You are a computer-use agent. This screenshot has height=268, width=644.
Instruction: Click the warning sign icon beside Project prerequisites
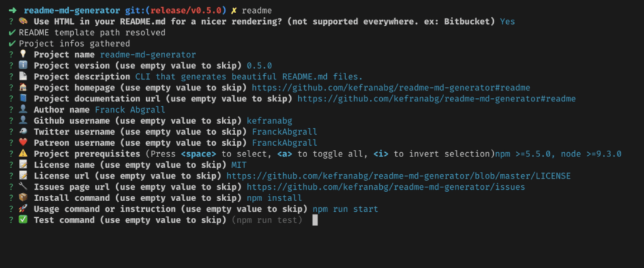pyautogui.click(x=23, y=154)
